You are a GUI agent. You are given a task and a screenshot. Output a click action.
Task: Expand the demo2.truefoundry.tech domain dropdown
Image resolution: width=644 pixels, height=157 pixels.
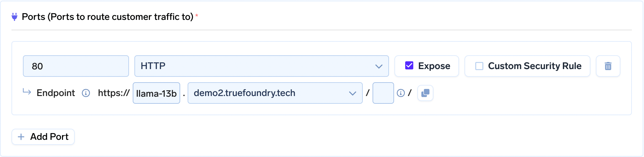click(x=269, y=93)
